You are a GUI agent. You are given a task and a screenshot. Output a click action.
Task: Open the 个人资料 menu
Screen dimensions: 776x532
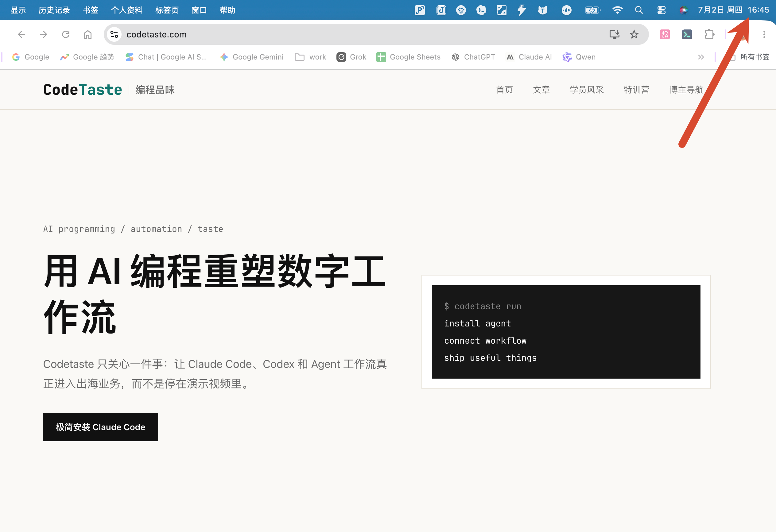pos(126,10)
